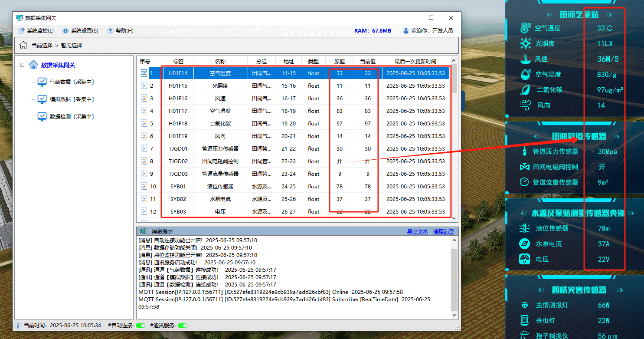
Task: Click left chevron beside 田间管道传感器
Action: [x=538, y=136]
